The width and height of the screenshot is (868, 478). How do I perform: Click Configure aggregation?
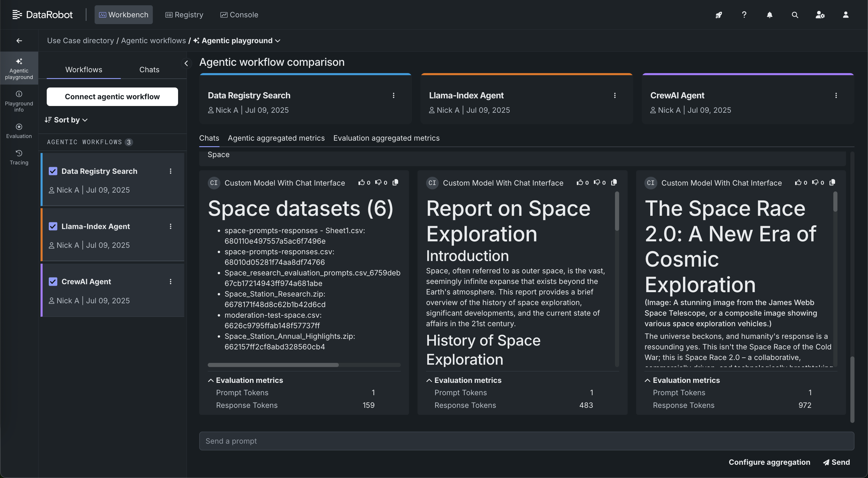[769, 462]
